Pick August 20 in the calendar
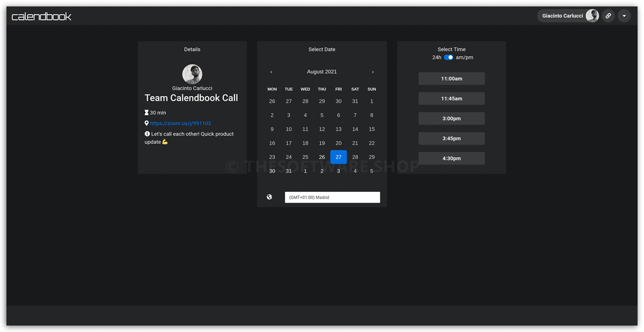The width and height of the screenshot is (644, 332). click(x=339, y=143)
